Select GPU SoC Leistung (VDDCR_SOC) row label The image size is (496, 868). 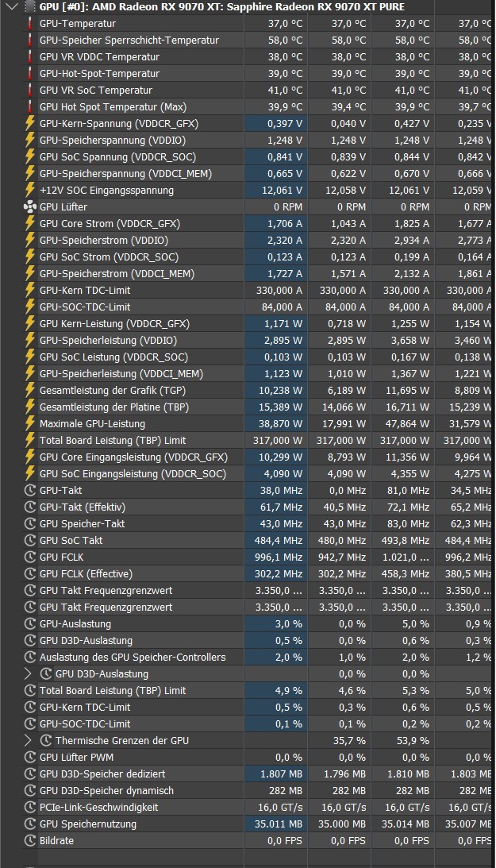pyautogui.click(x=113, y=357)
